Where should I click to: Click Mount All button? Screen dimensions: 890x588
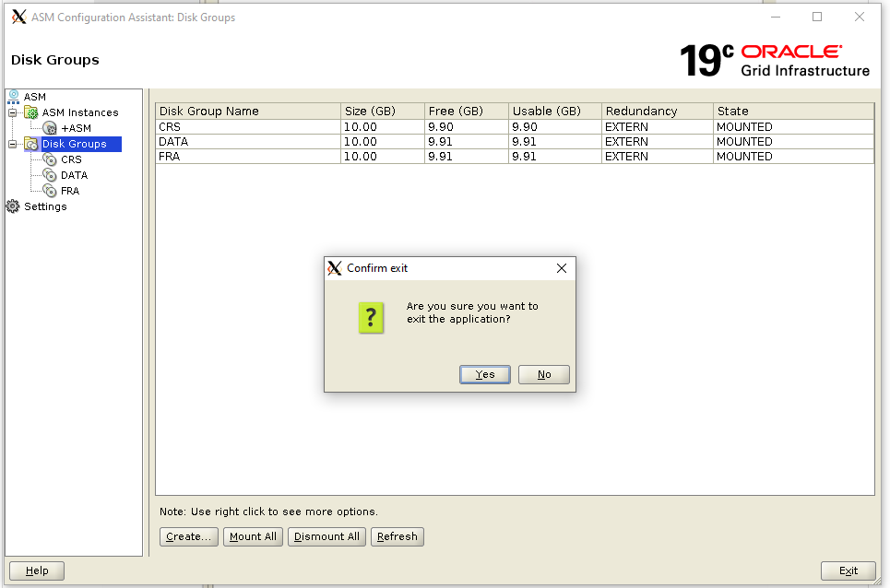coord(253,536)
